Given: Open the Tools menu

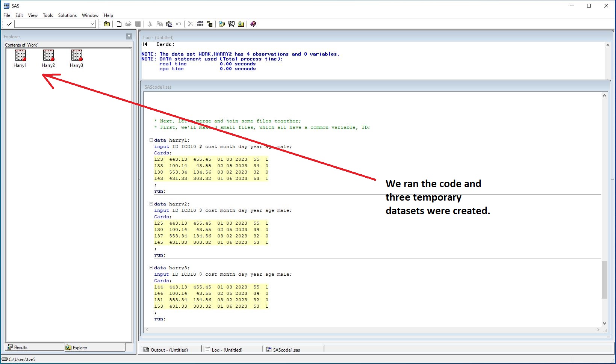Looking at the screenshot, I should click(48, 15).
